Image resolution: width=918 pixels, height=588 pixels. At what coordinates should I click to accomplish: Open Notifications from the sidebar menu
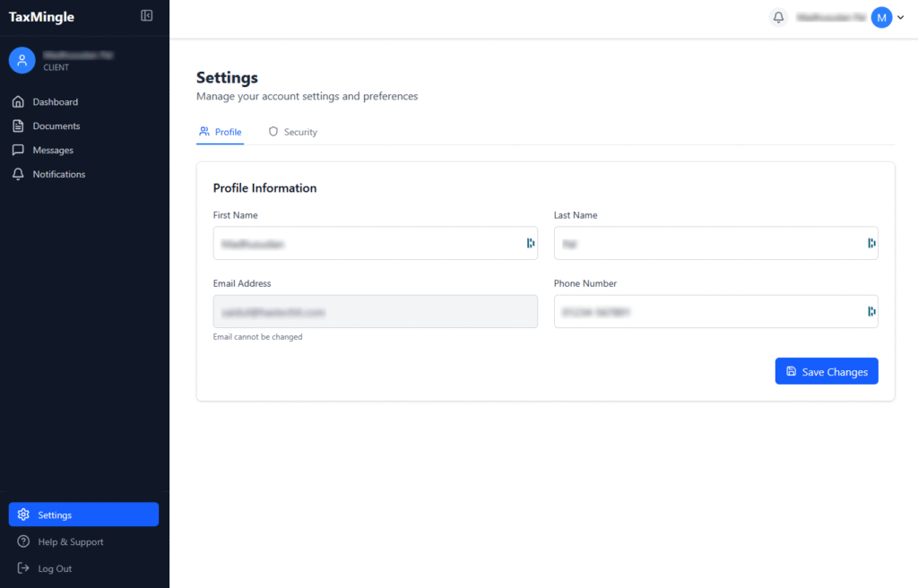tap(59, 175)
